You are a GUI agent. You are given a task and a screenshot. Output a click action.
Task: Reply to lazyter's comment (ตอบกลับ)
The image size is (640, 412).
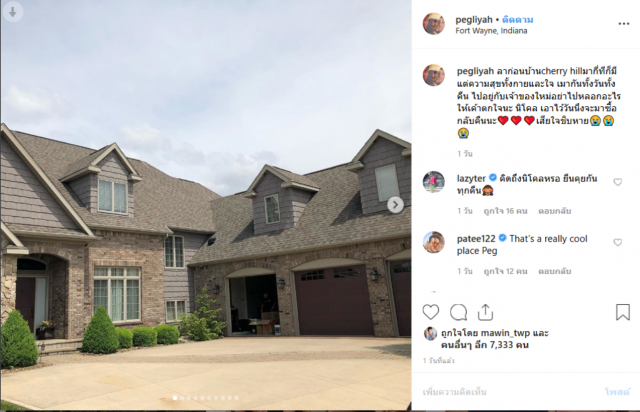(x=554, y=211)
